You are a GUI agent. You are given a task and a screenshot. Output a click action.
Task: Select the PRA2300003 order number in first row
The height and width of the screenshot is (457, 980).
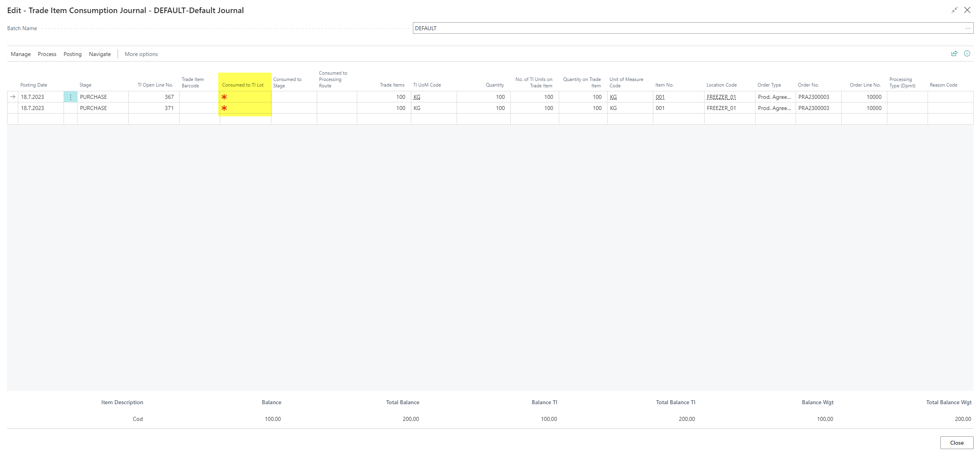(813, 97)
